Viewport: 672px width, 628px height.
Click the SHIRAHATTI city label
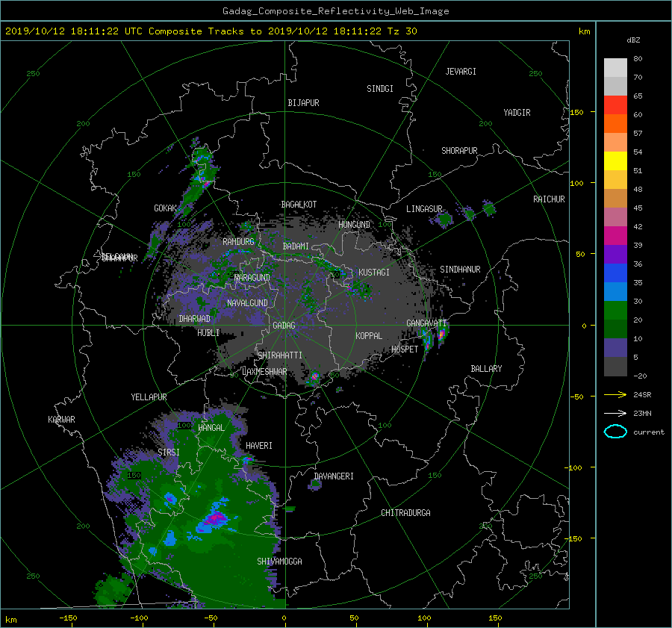(280, 355)
